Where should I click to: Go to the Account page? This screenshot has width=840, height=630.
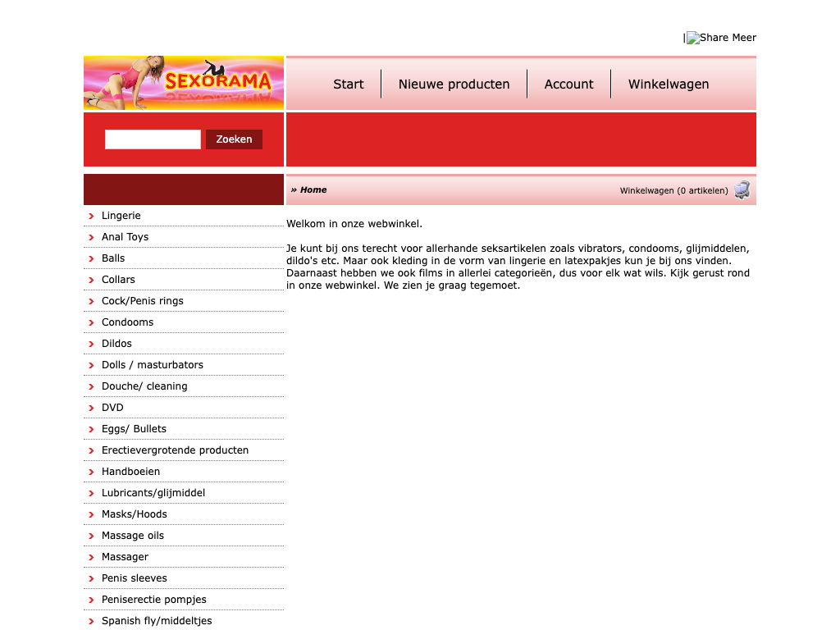[569, 84]
